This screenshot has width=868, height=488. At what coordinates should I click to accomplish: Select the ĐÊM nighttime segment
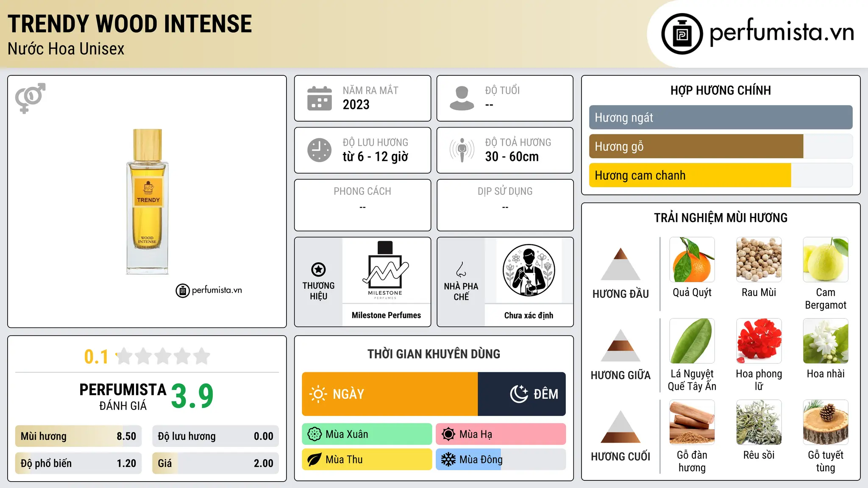click(x=522, y=394)
